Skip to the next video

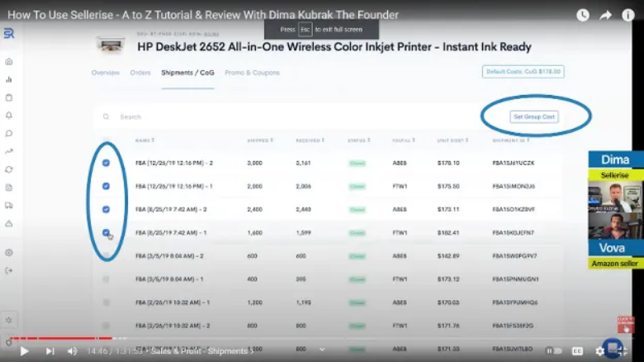click(50, 351)
